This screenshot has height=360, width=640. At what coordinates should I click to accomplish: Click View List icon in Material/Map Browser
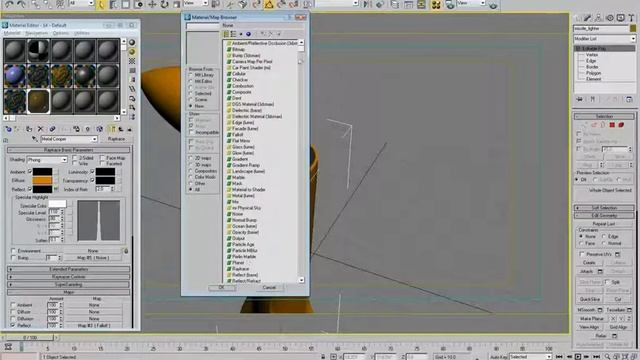[226, 34]
